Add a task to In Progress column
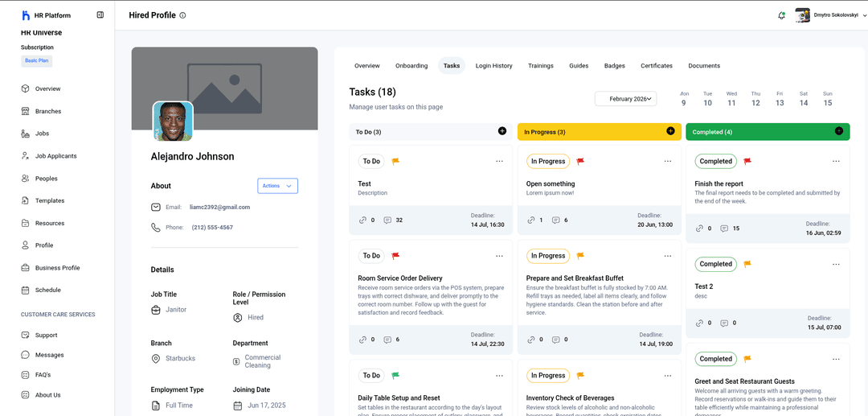The image size is (868, 416). tap(670, 131)
